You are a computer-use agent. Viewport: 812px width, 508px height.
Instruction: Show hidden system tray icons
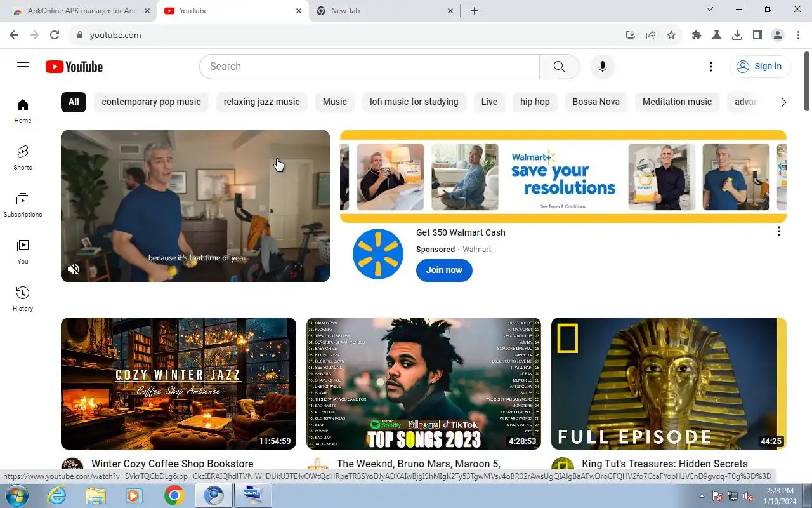tap(702, 496)
